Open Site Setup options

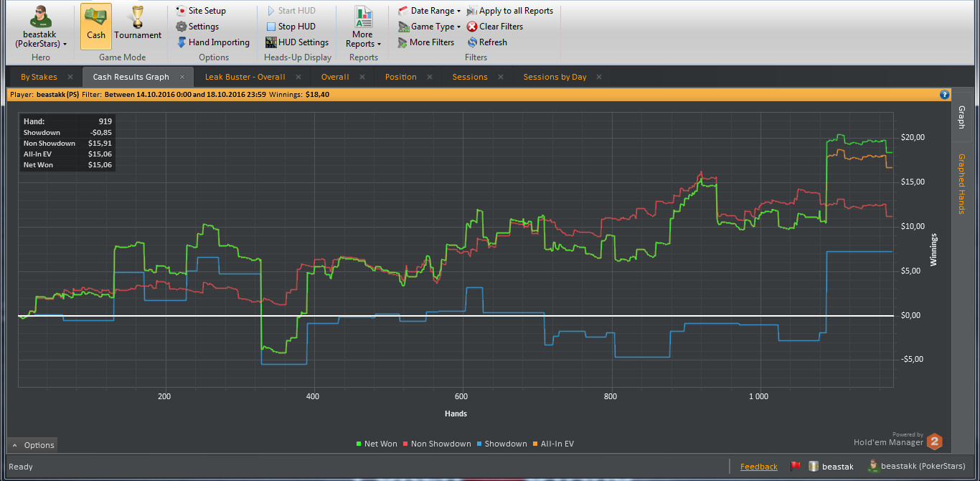(x=201, y=11)
